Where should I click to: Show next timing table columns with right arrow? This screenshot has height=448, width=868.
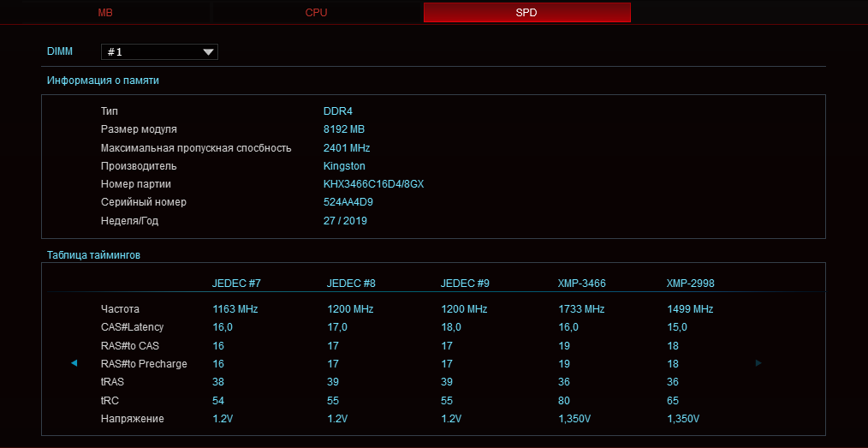758,363
